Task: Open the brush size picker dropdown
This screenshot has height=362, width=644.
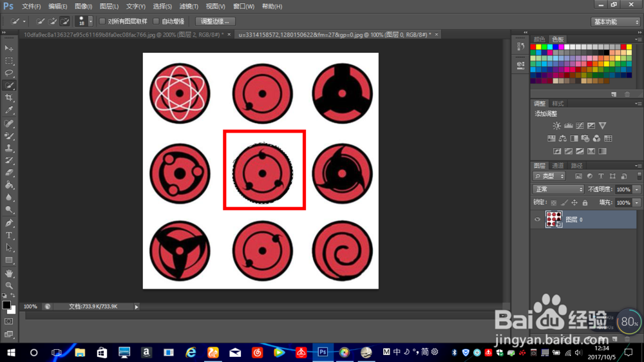Action: 90,21
